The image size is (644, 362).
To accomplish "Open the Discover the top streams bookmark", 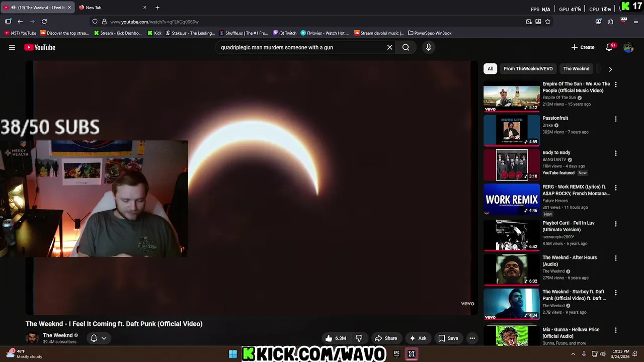I will (64, 33).
